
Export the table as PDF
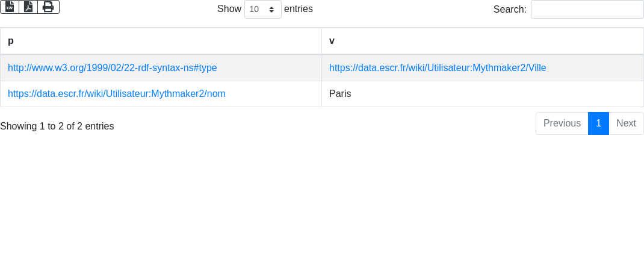[28, 7]
